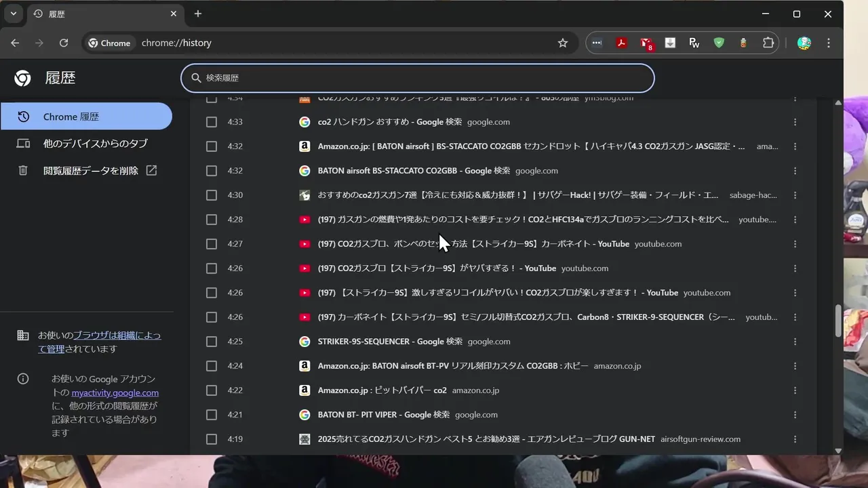The image size is (868, 488).
Task: Select the 4:27 ボンベのセット方法 checkbox
Action: (x=212, y=244)
